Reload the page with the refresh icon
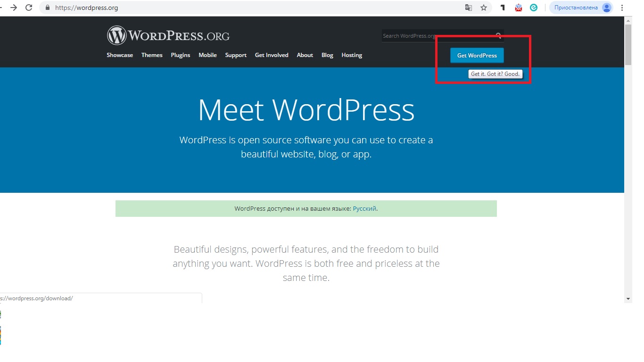 (29, 8)
